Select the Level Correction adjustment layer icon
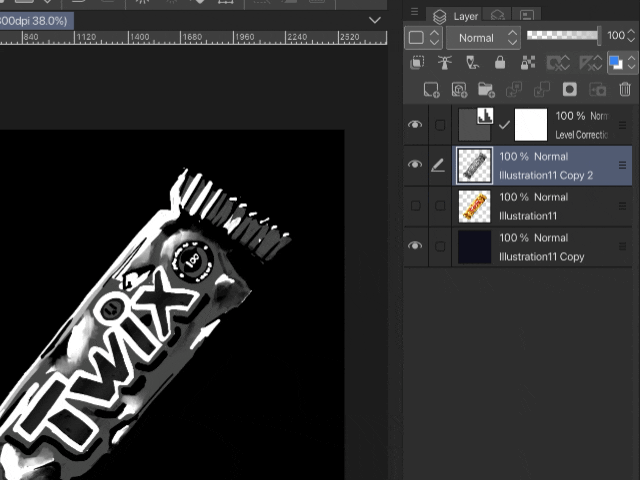 (475, 125)
